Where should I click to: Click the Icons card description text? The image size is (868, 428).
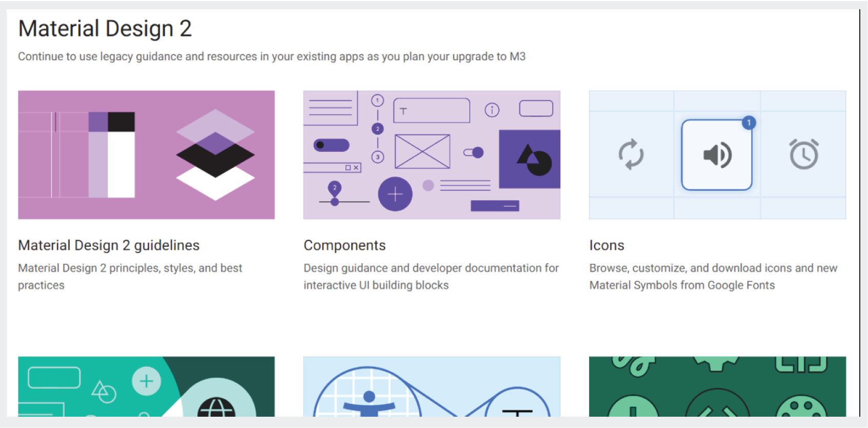(713, 277)
